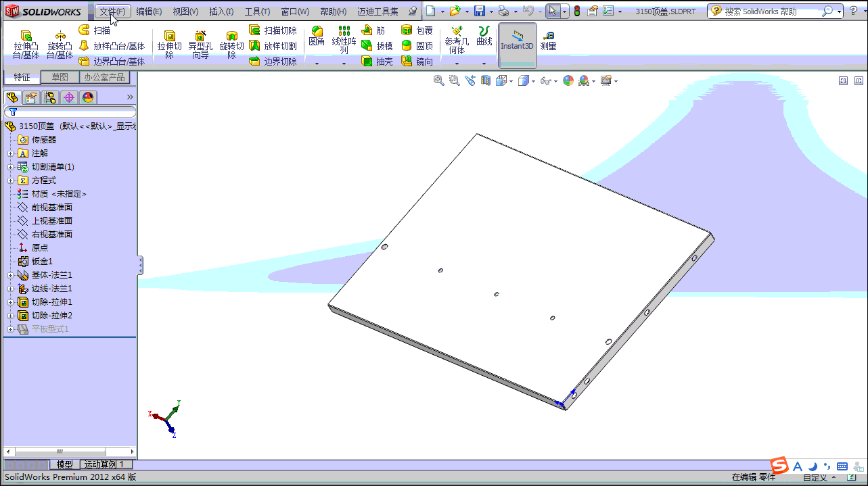The image size is (868, 486).
Task: Open the 参考几何体 reference geometry tool
Action: (457, 40)
